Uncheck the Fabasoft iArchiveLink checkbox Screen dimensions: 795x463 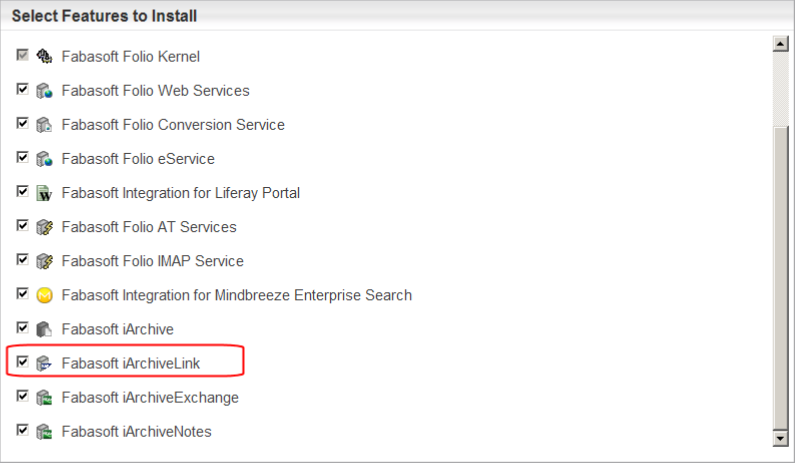pyautogui.click(x=22, y=362)
